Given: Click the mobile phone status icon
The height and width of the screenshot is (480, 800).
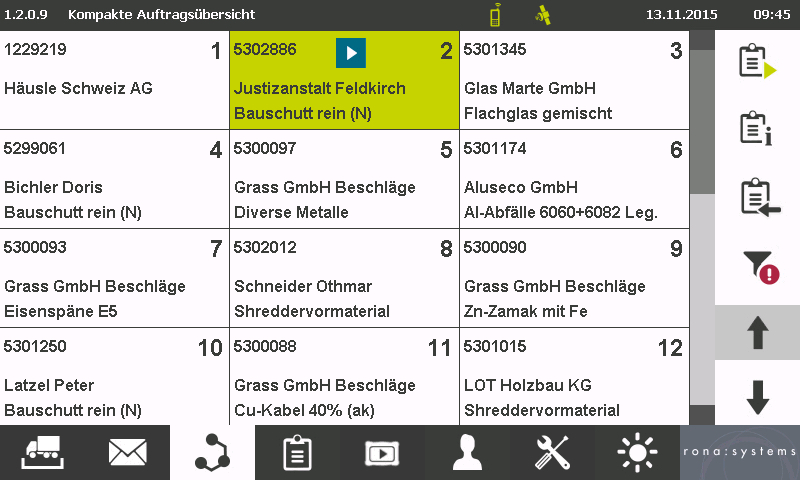Looking at the screenshot, I should point(495,15).
